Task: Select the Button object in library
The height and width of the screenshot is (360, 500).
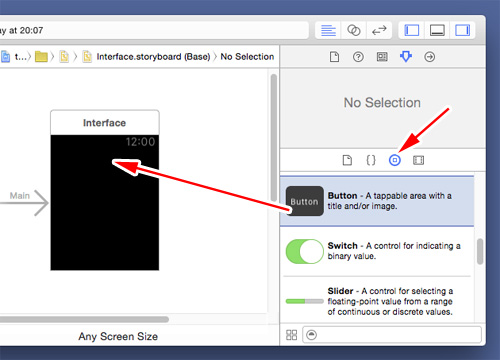Action: tap(377, 201)
